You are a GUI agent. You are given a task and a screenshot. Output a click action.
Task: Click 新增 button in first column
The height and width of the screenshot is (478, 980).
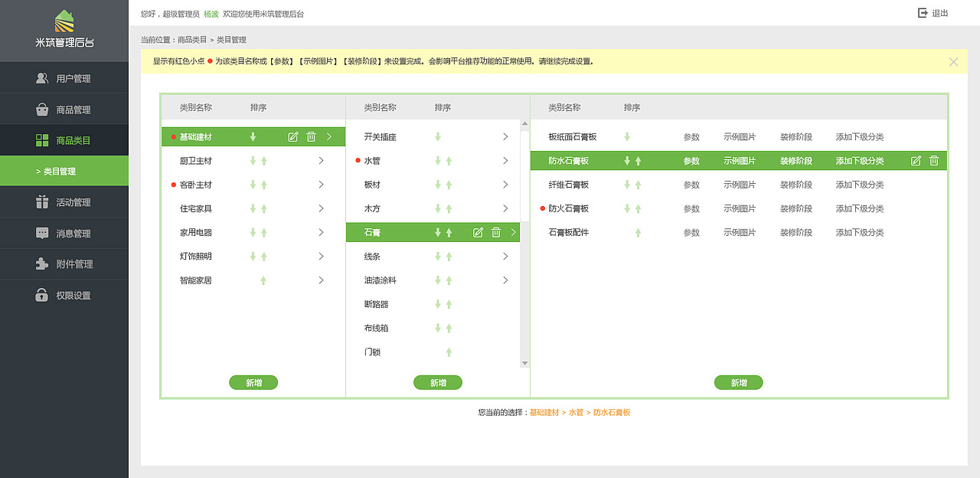pos(253,383)
